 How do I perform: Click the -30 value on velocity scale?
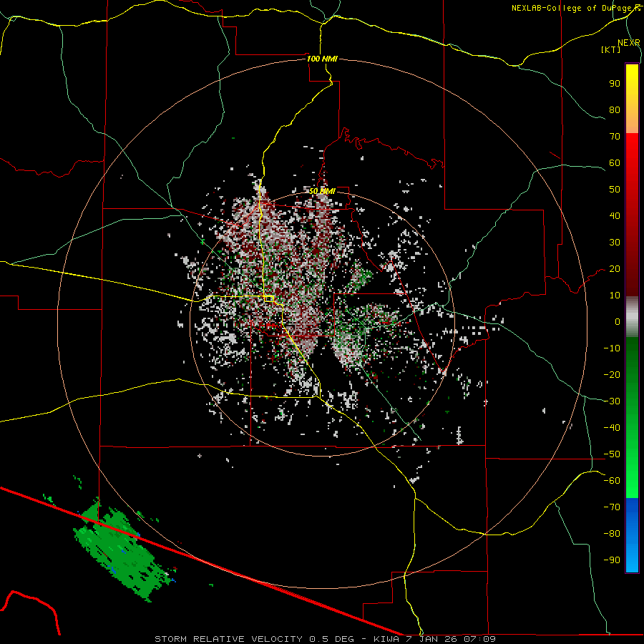click(x=612, y=401)
